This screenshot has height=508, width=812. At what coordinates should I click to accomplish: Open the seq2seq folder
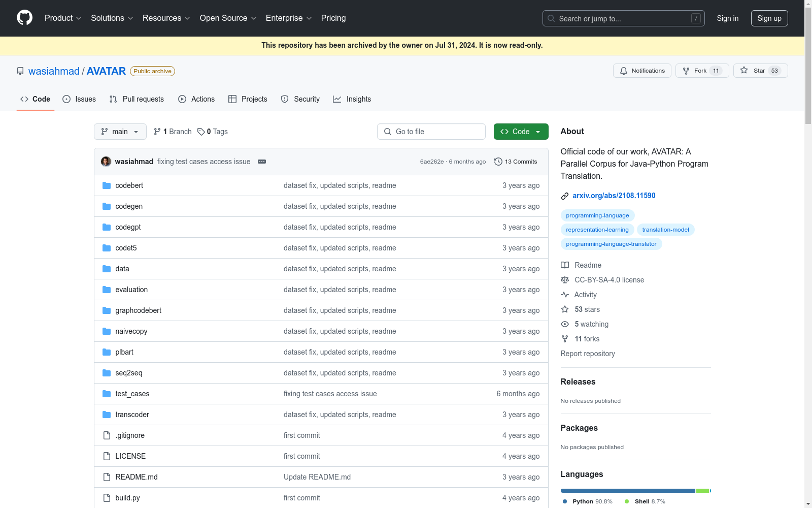(129, 373)
